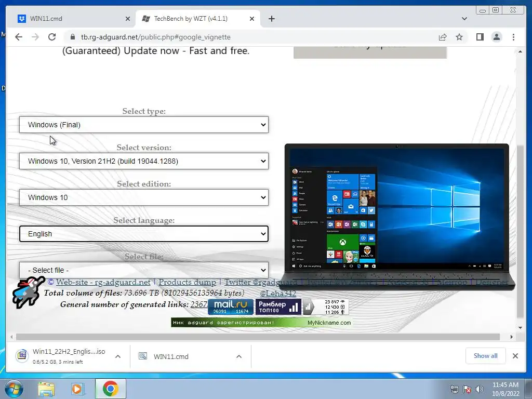The height and width of the screenshot is (399, 532).
Task: Open the @Leha342 link
Action: point(278,293)
